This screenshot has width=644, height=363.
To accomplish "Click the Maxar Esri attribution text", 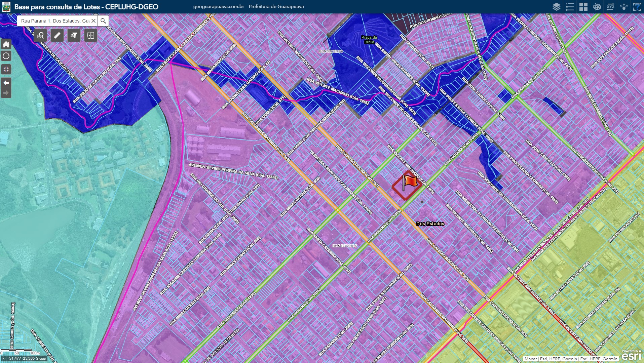I will [571, 359].
